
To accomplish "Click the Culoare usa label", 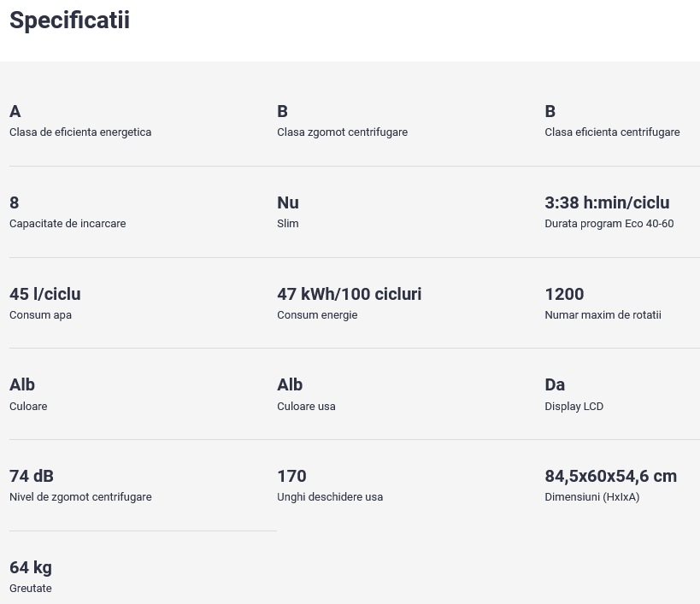I will pyautogui.click(x=306, y=407).
